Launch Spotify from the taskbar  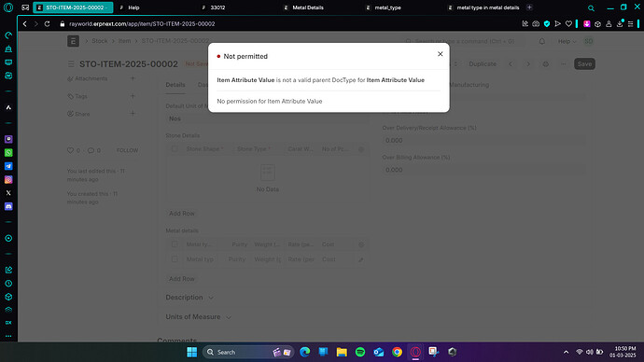(360, 352)
